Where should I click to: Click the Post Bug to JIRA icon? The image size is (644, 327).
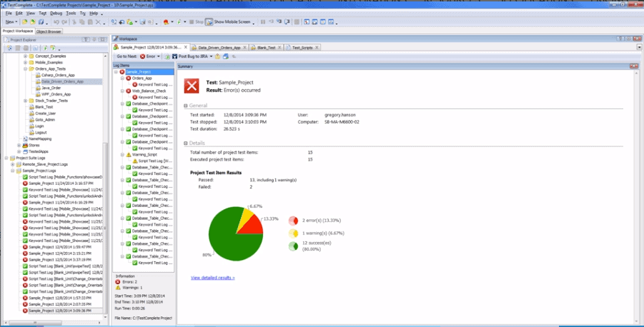(x=175, y=56)
